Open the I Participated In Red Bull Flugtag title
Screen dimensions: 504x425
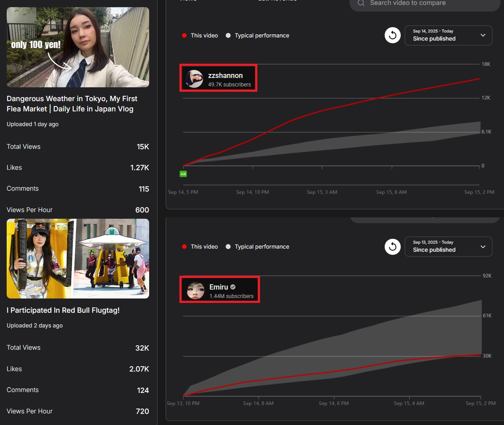[63, 311]
